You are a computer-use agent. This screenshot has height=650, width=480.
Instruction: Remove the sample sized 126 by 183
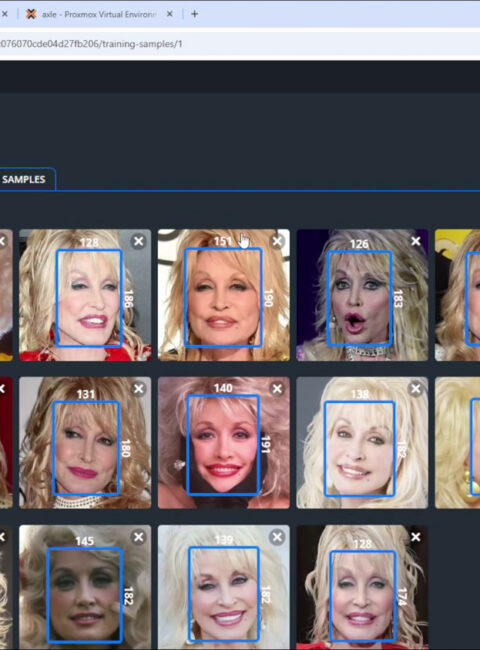[416, 241]
